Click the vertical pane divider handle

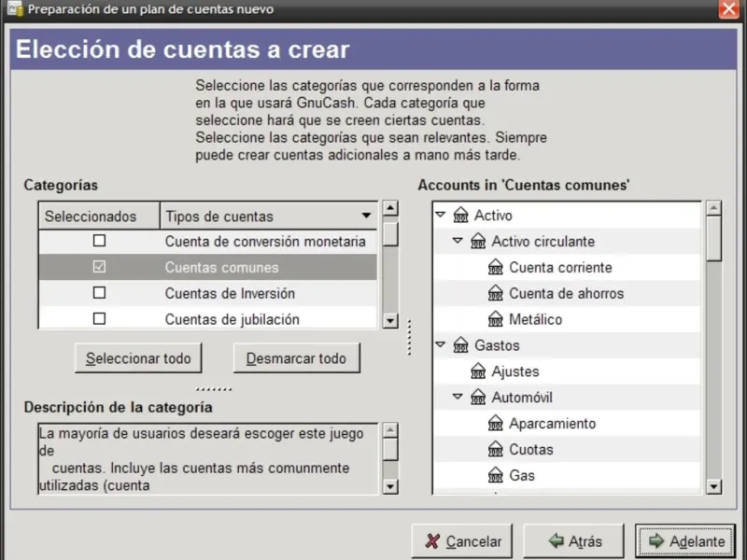pyautogui.click(x=409, y=338)
